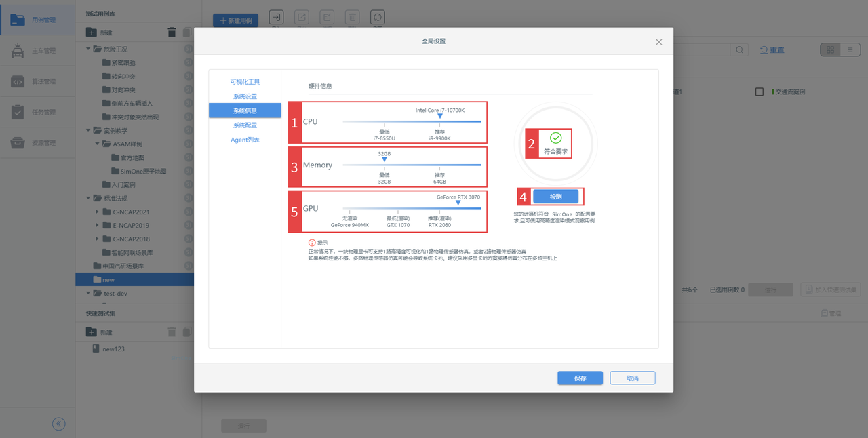Click the search magnifier icon
Image resolution: width=868 pixels, height=438 pixels.
tap(740, 50)
